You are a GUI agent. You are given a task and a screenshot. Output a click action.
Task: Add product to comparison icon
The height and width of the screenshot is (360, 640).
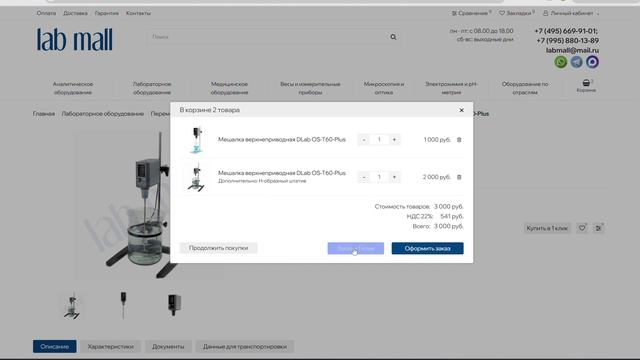[598, 228]
